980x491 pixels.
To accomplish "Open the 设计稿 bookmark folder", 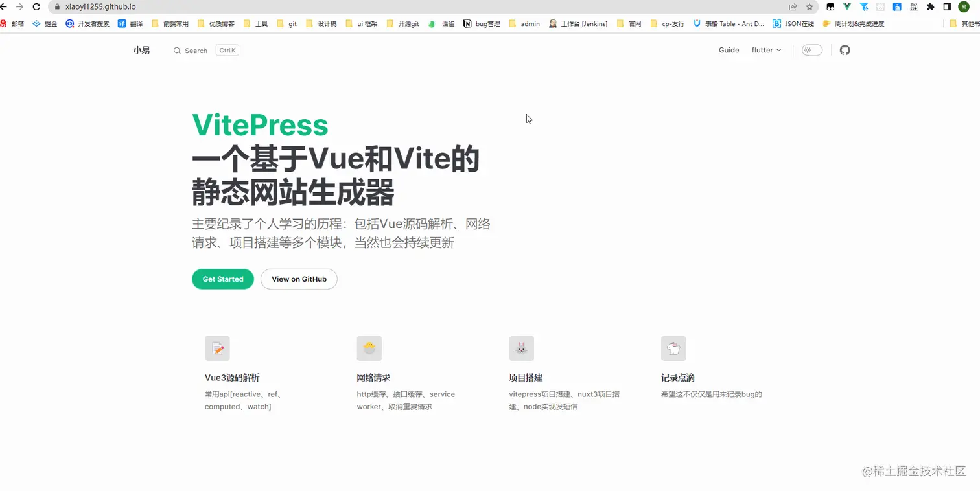I will (x=321, y=23).
